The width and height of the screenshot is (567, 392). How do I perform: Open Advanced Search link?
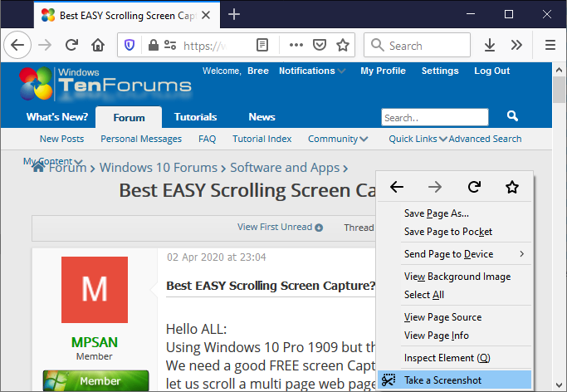point(485,139)
